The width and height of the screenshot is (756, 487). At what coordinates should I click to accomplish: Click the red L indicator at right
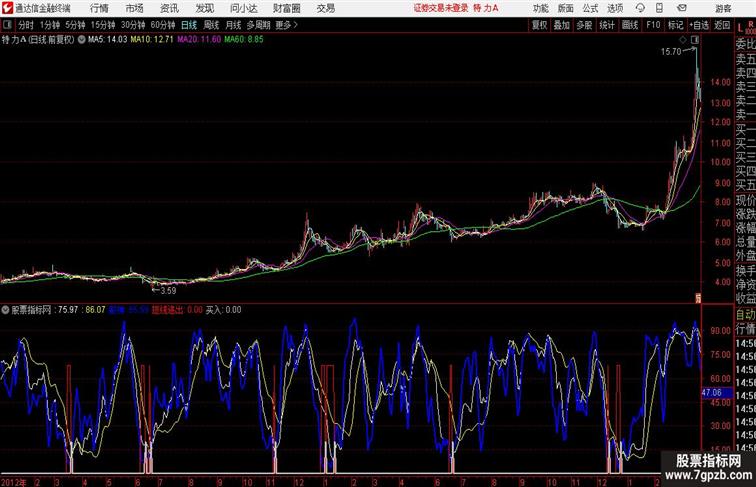(x=740, y=27)
